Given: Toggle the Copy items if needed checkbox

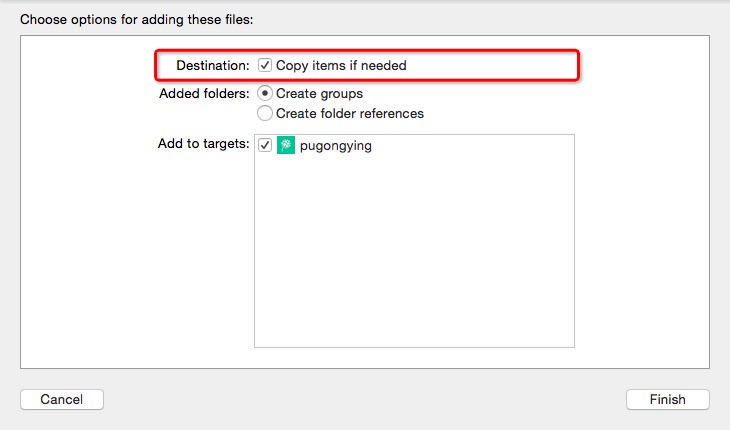Looking at the screenshot, I should [x=265, y=65].
